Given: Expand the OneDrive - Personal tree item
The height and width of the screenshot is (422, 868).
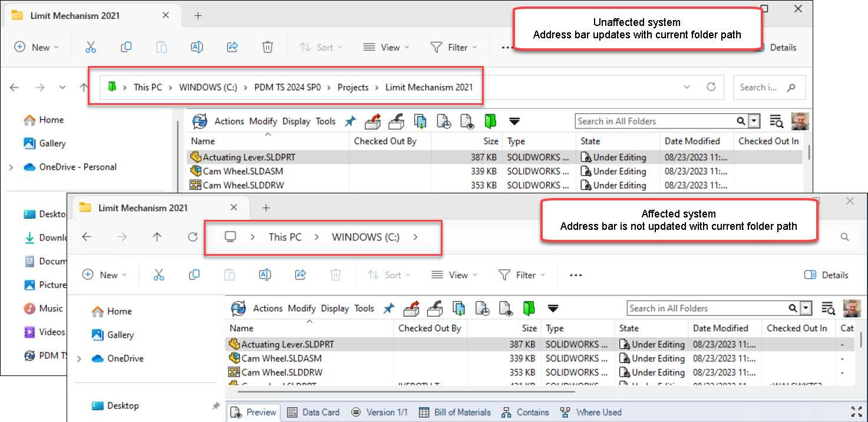Looking at the screenshot, I should (x=11, y=167).
